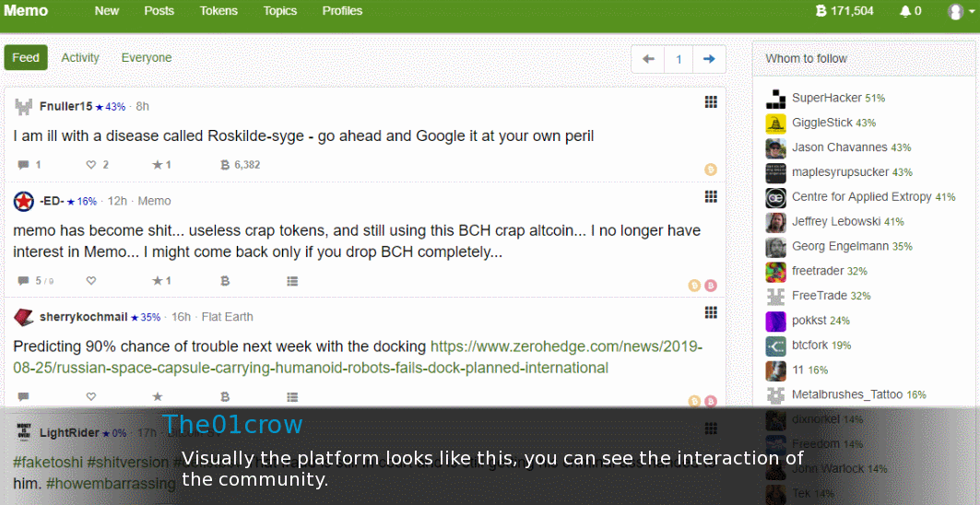Go to the previous page arrow

(x=648, y=59)
